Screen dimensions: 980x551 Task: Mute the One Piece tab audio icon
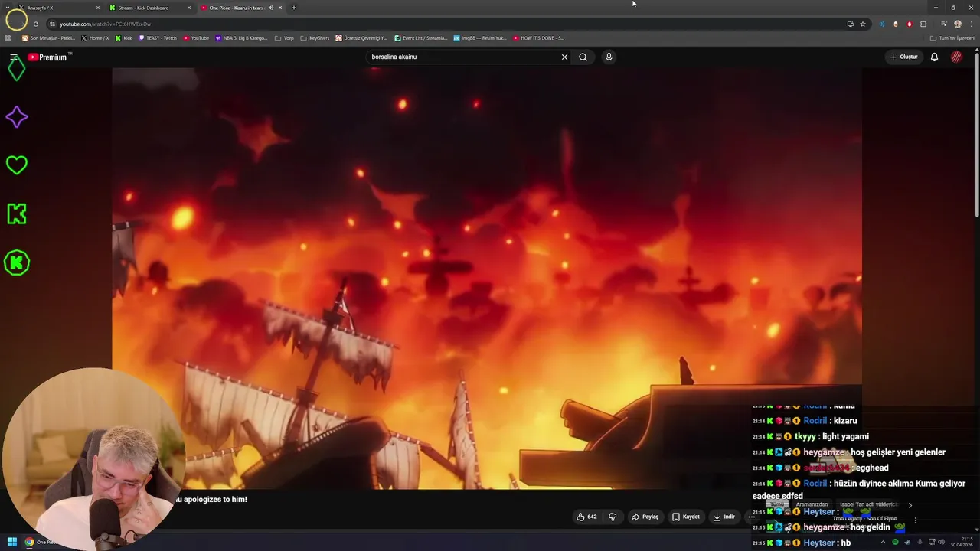(270, 8)
